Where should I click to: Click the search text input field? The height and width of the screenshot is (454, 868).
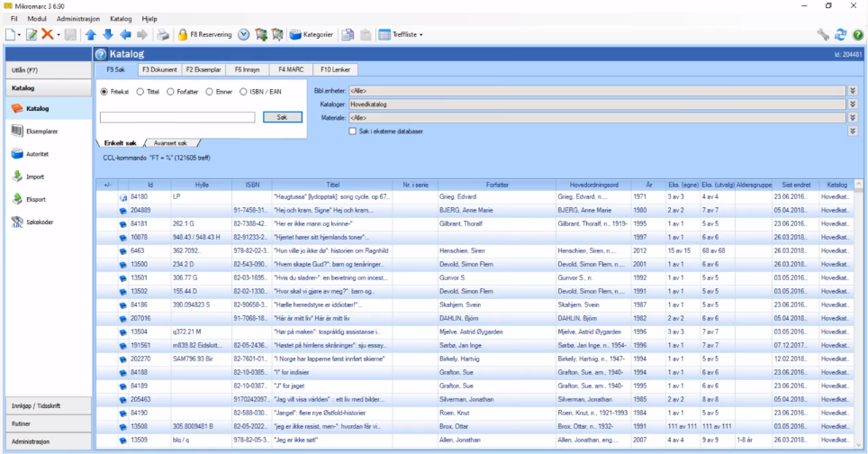(x=177, y=117)
